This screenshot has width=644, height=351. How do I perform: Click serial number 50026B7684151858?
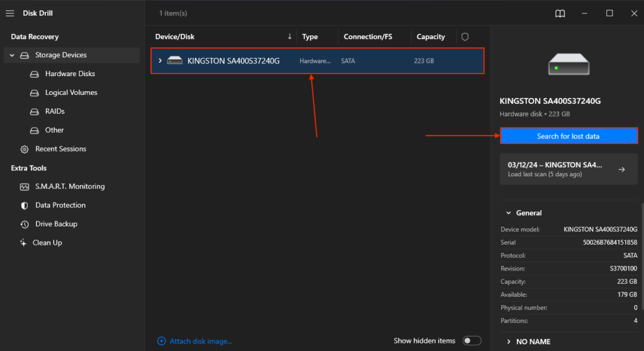pos(610,243)
